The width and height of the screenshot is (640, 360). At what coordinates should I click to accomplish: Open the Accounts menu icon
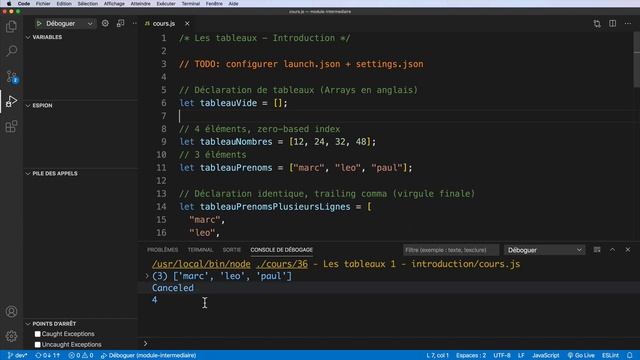point(11,311)
